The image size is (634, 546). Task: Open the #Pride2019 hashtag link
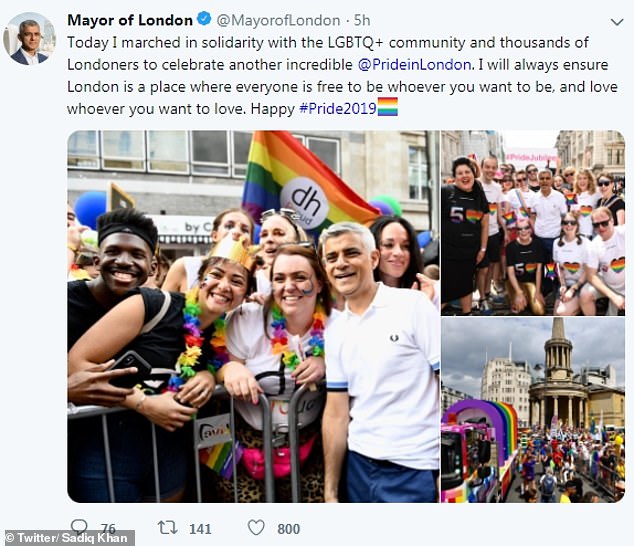[338, 109]
